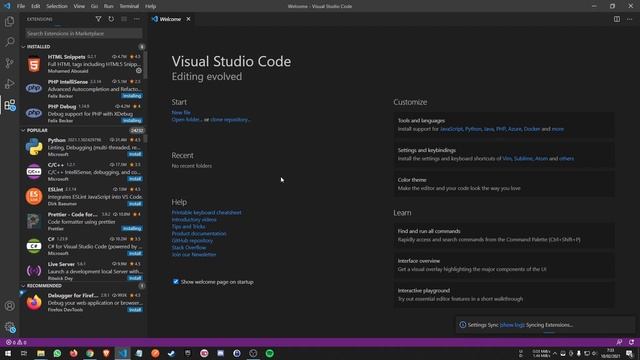
Task: Click Find and run all commands card
Action: point(504,235)
